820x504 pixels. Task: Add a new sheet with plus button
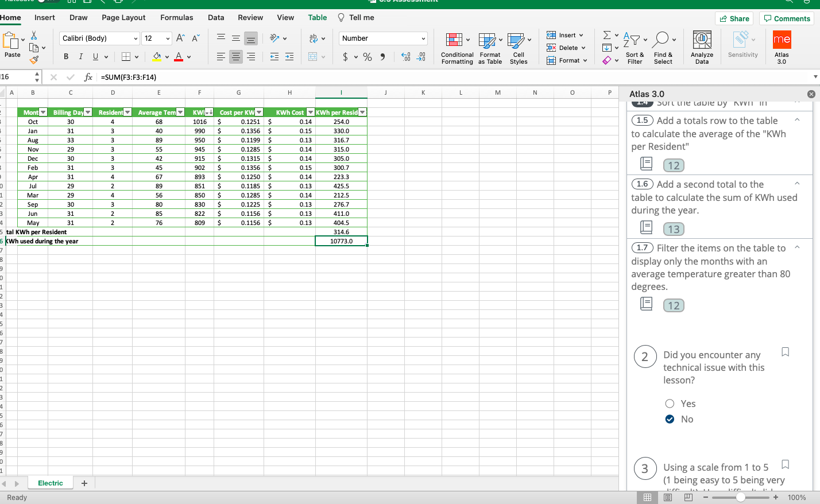pos(84,483)
